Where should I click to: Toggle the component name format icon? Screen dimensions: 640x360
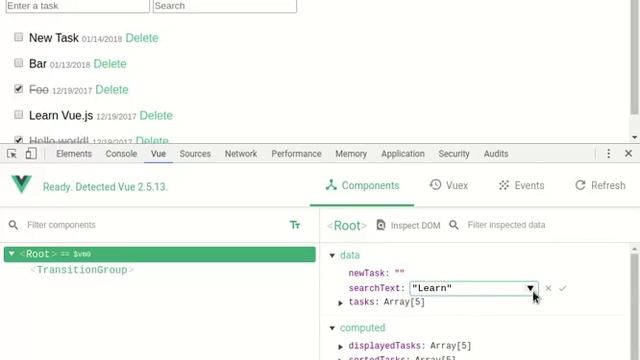click(x=295, y=225)
